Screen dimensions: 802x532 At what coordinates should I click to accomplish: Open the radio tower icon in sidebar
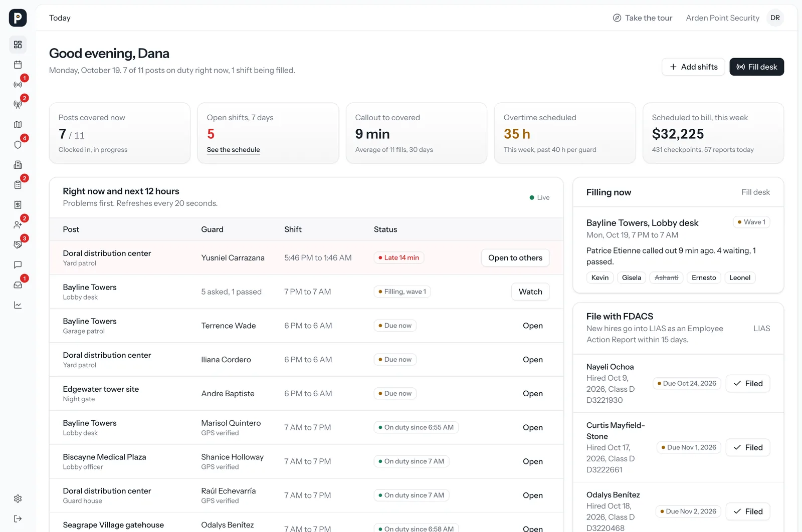(x=18, y=105)
